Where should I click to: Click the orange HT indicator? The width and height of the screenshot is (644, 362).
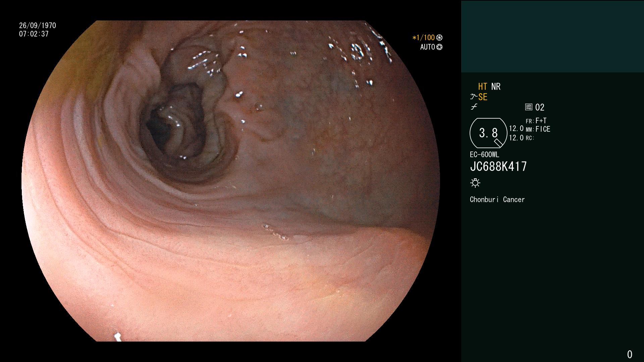[x=483, y=87]
